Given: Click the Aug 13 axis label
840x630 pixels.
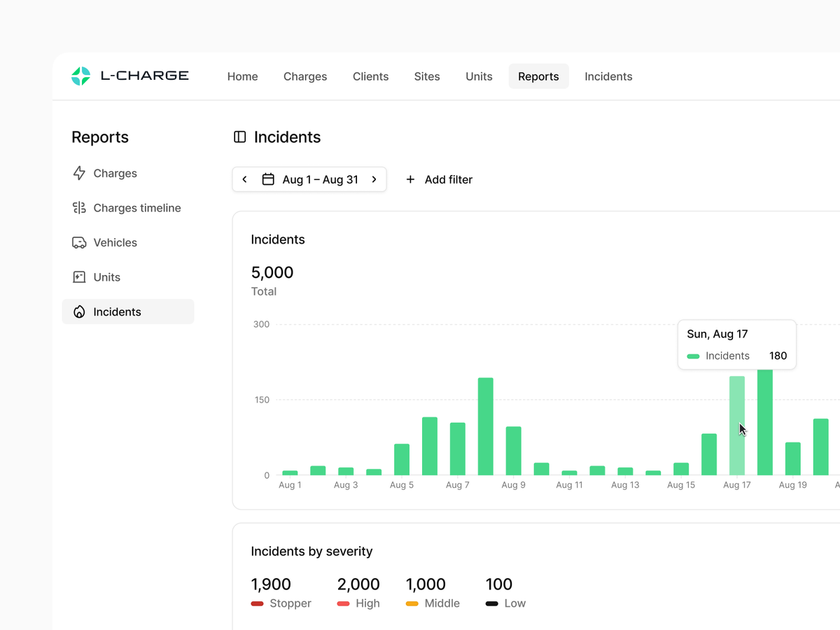Looking at the screenshot, I should pyautogui.click(x=625, y=485).
